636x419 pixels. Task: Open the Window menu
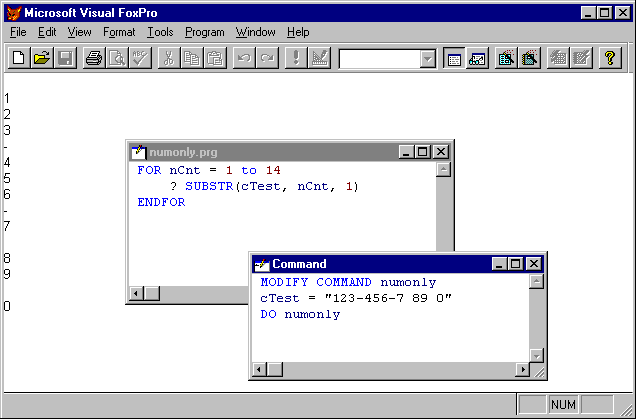(256, 32)
